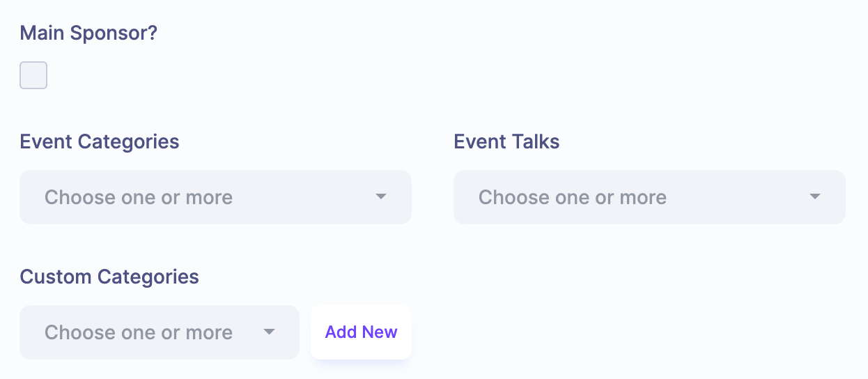Viewport: 868px width, 379px height.
Task: Click the Event Talks field label
Action: click(506, 141)
